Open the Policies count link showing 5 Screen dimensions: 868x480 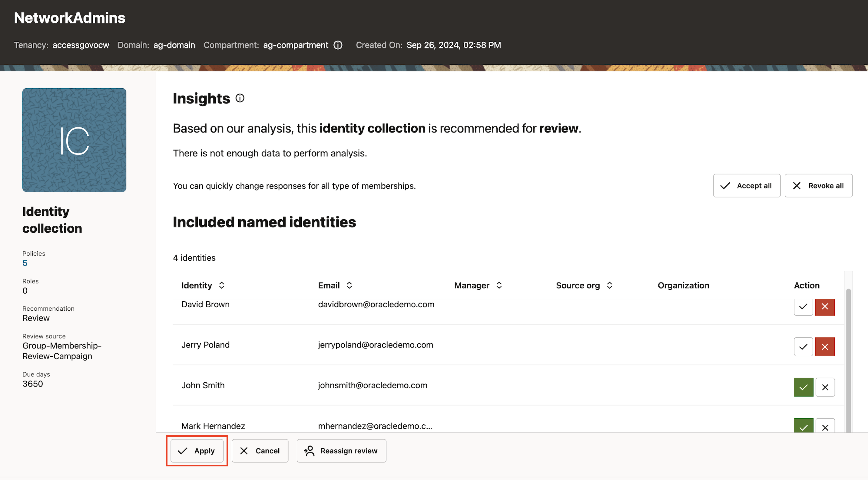pyautogui.click(x=25, y=263)
